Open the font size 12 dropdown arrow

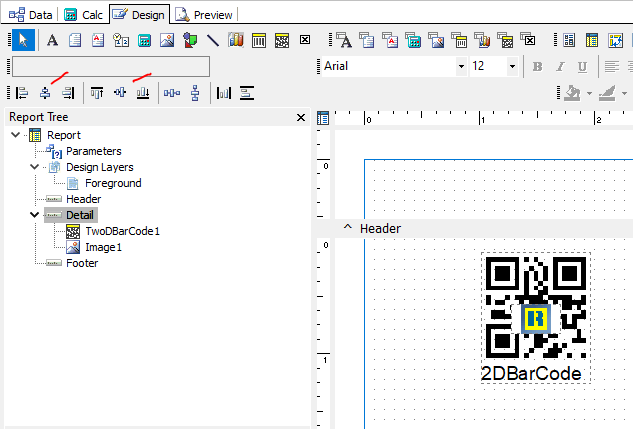pyautogui.click(x=512, y=66)
